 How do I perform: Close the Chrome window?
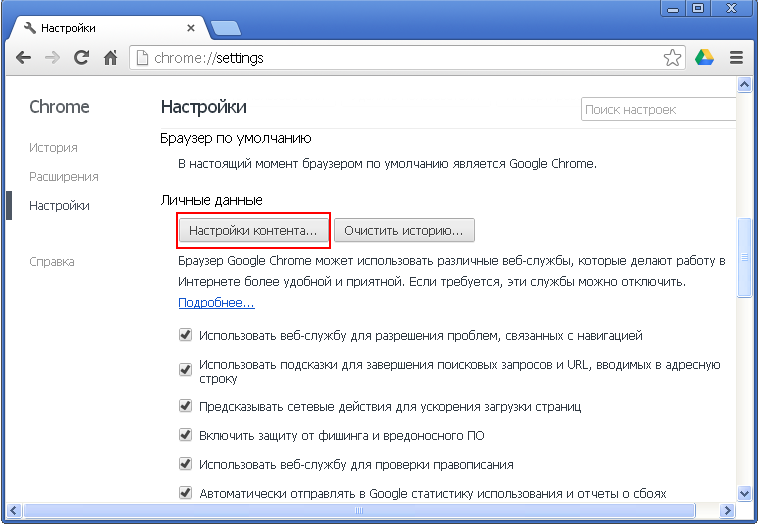(x=731, y=8)
